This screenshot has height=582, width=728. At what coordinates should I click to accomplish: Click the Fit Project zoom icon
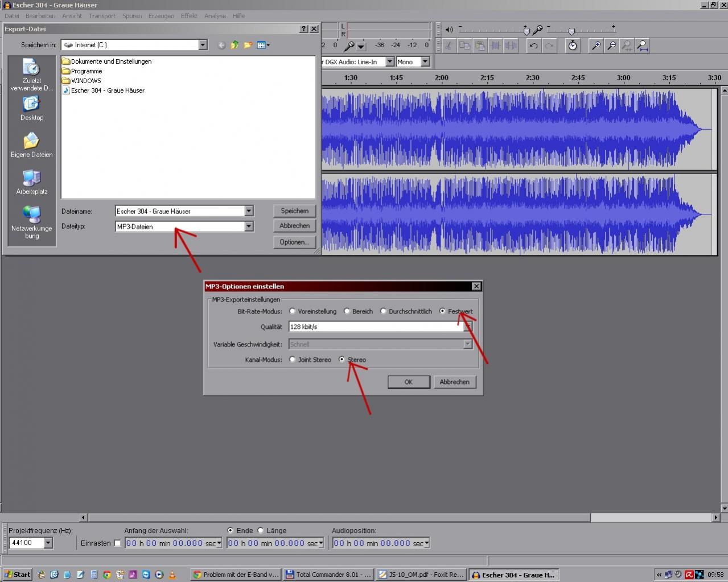[x=642, y=46]
